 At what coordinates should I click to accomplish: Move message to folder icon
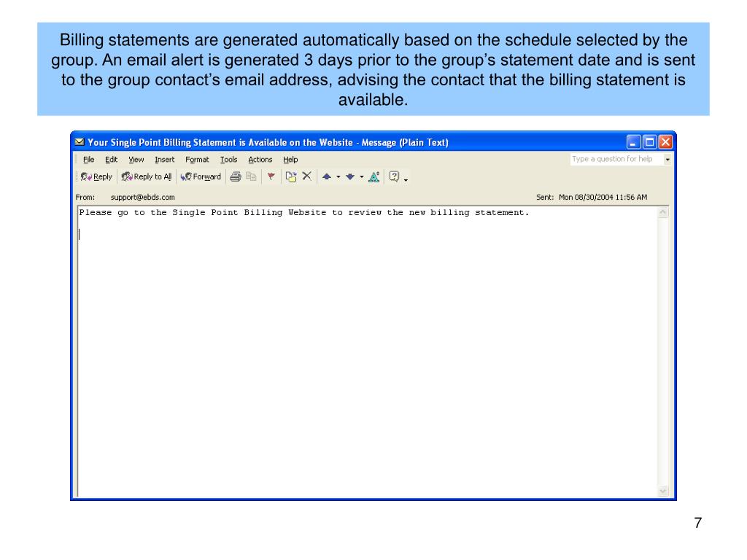tap(290, 176)
